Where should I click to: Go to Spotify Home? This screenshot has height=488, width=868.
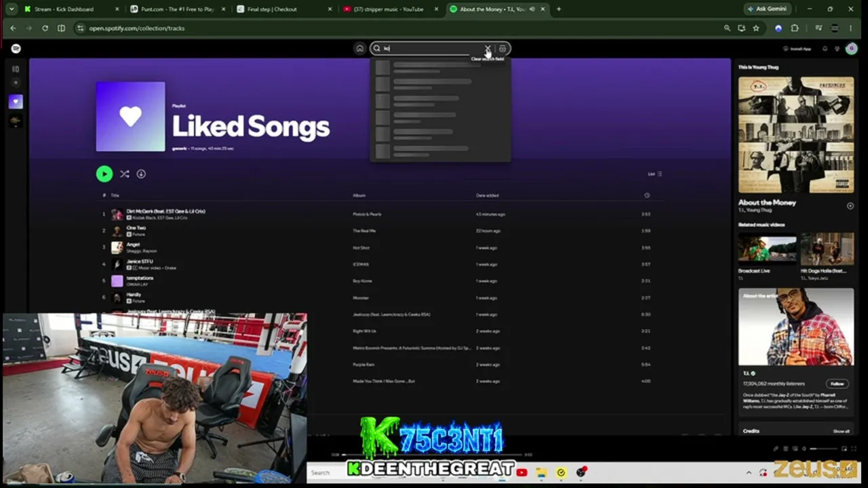[x=359, y=49]
